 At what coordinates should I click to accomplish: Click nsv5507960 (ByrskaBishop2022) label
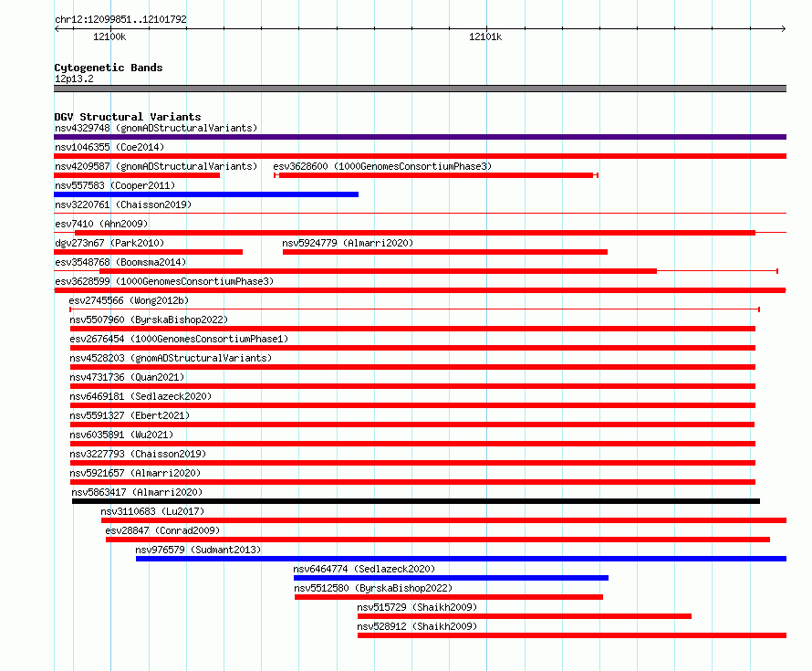[149, 320]
